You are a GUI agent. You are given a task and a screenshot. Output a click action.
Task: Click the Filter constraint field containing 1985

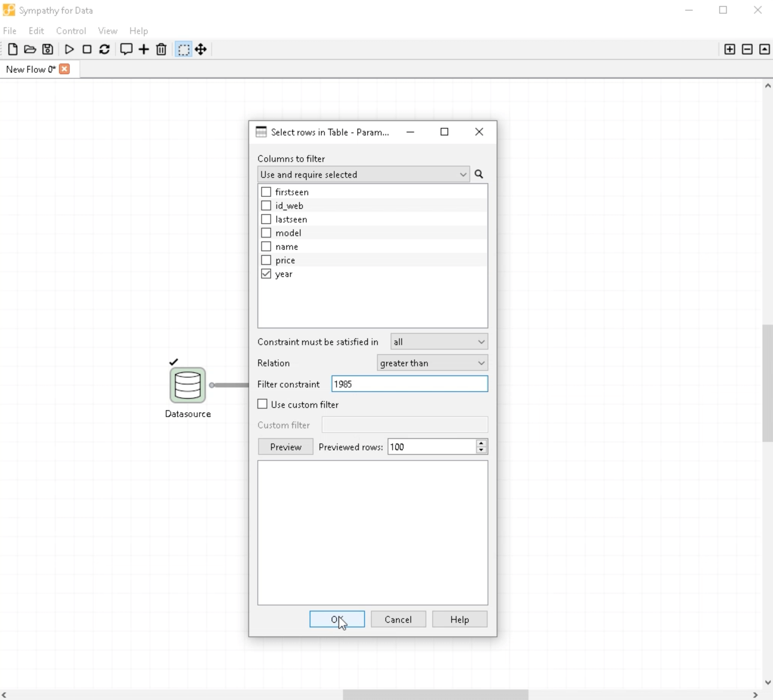click(410, 384)
